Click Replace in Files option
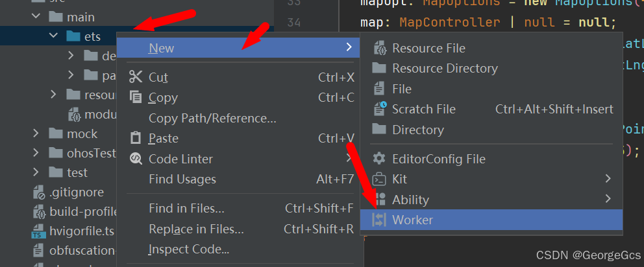 pos(196,229)
